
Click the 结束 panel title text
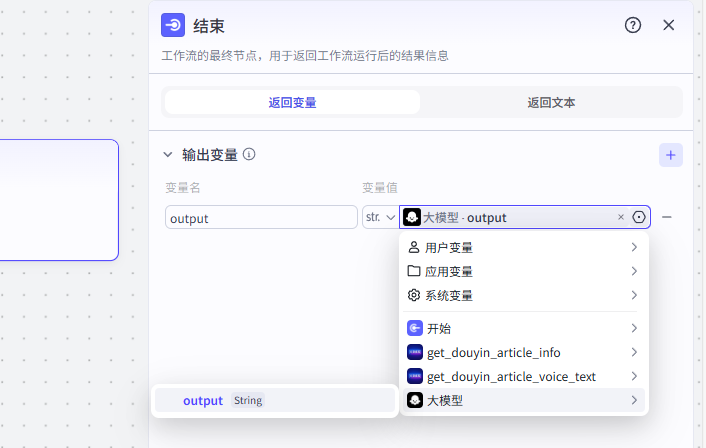(x=209, y=26)
